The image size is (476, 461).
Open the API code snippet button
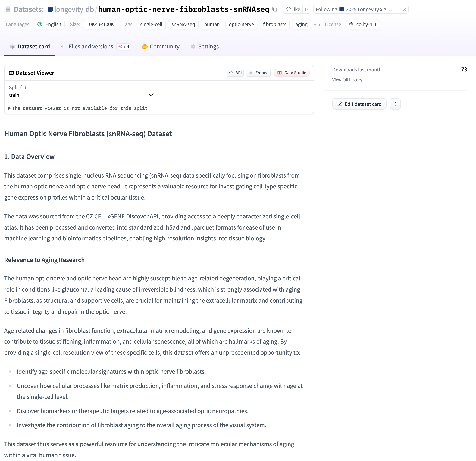(x=235, y=73)
